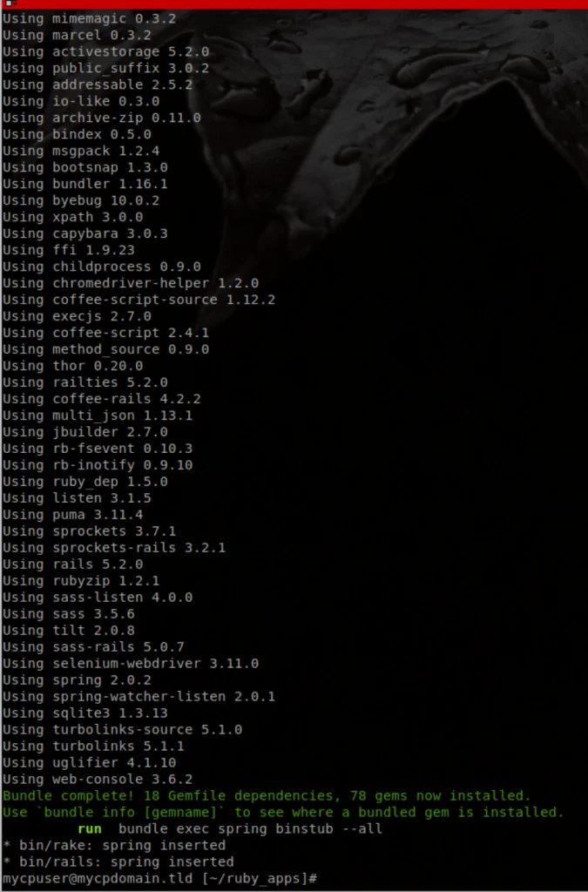Select the 'Bundle complete!' message line
This screenshot has width=588, height=892.
pyautogui.click(x=267, y=796)
